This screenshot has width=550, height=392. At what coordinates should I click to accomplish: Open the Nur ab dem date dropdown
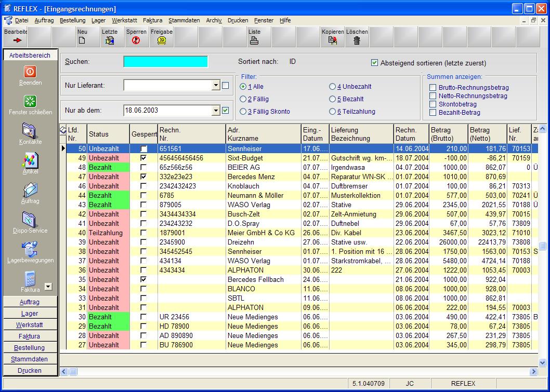coord(216,111)
